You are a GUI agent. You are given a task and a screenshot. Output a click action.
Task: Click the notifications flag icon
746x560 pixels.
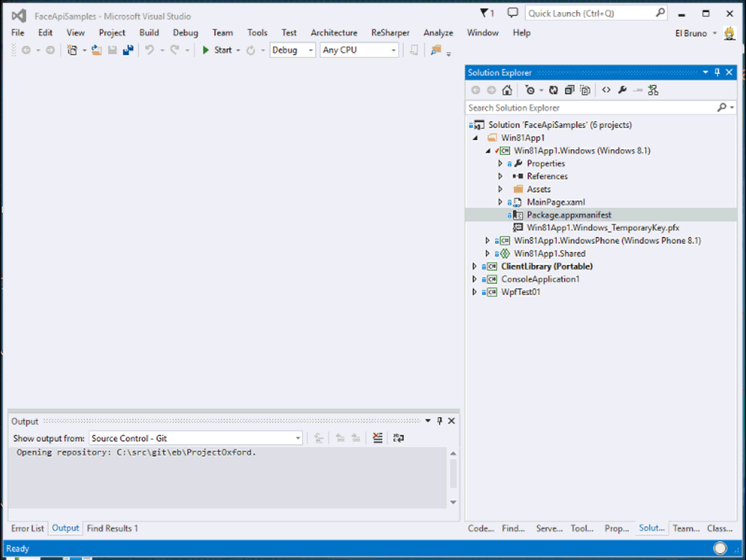(487, 13)
